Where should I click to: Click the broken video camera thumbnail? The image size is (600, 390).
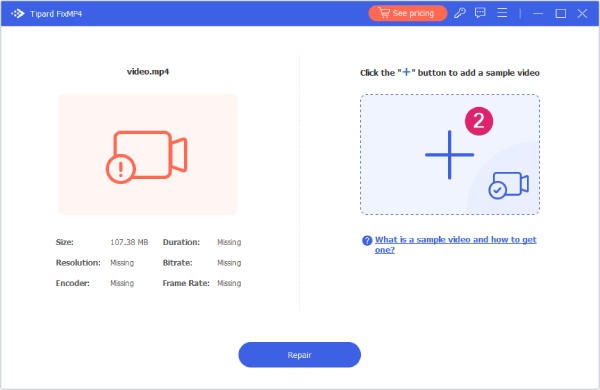point(148,155)
